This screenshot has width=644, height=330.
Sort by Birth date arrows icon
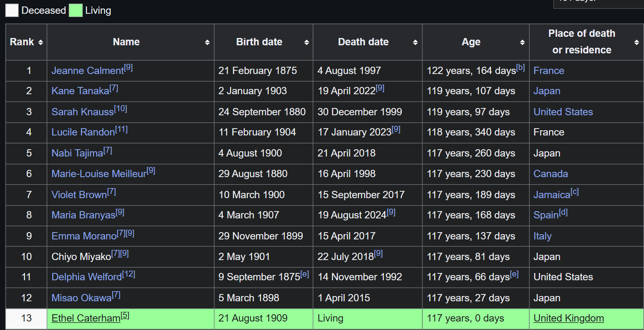coord(306,42)
